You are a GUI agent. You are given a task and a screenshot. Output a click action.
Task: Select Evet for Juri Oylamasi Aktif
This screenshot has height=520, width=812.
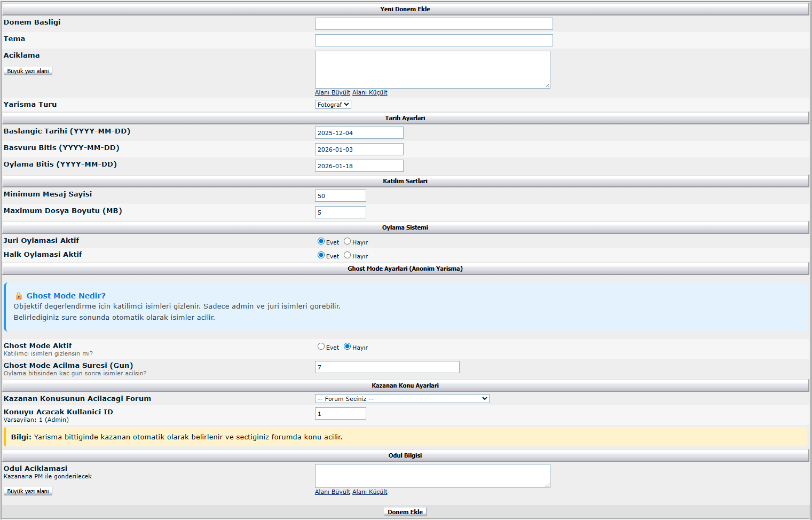coord(321,241)
